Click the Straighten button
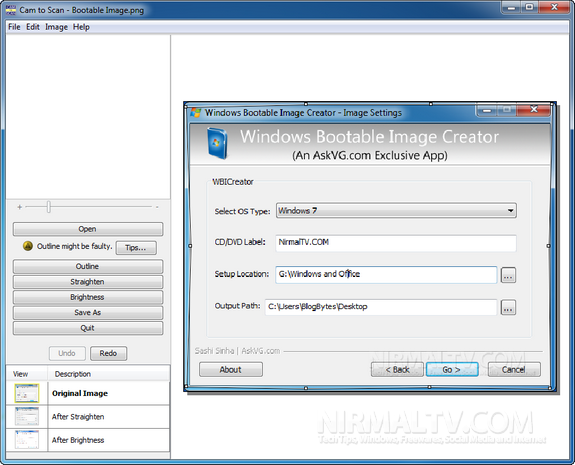This screenshot has width=575, height=465. point(88,282)
